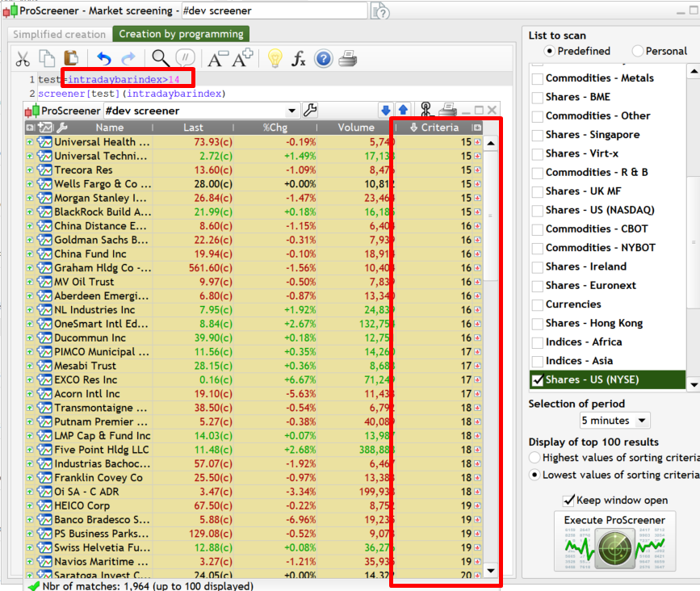Open chart icon for Universal Health row
This screenshot has height=591, width=700.
[x=44, y=142]
